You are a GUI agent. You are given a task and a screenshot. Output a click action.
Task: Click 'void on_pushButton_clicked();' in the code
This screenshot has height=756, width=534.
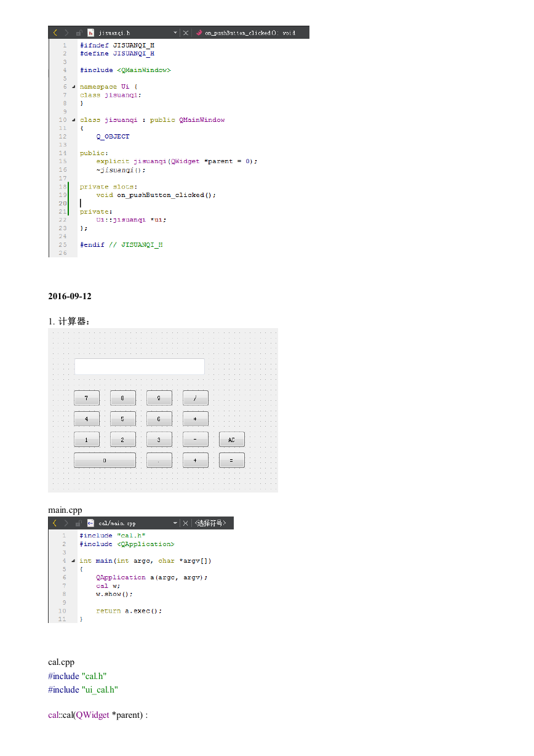pyautogui.click(x=156, y=195)
